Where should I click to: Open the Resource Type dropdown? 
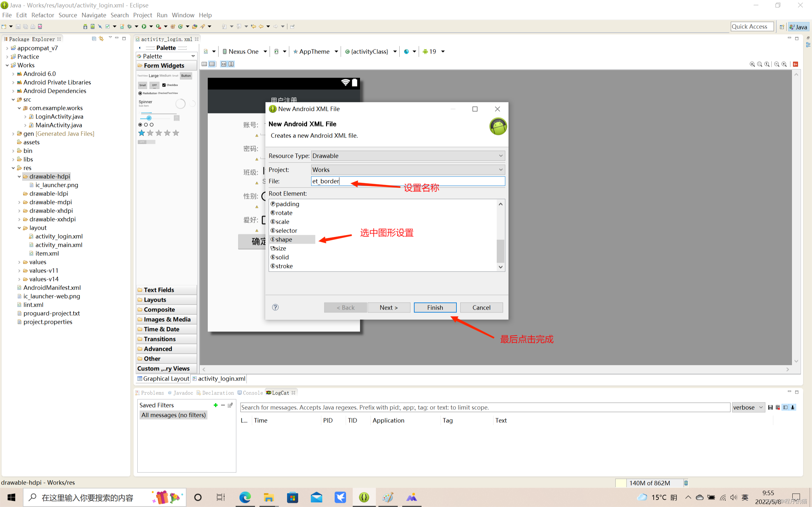click(x=408, y=156)
